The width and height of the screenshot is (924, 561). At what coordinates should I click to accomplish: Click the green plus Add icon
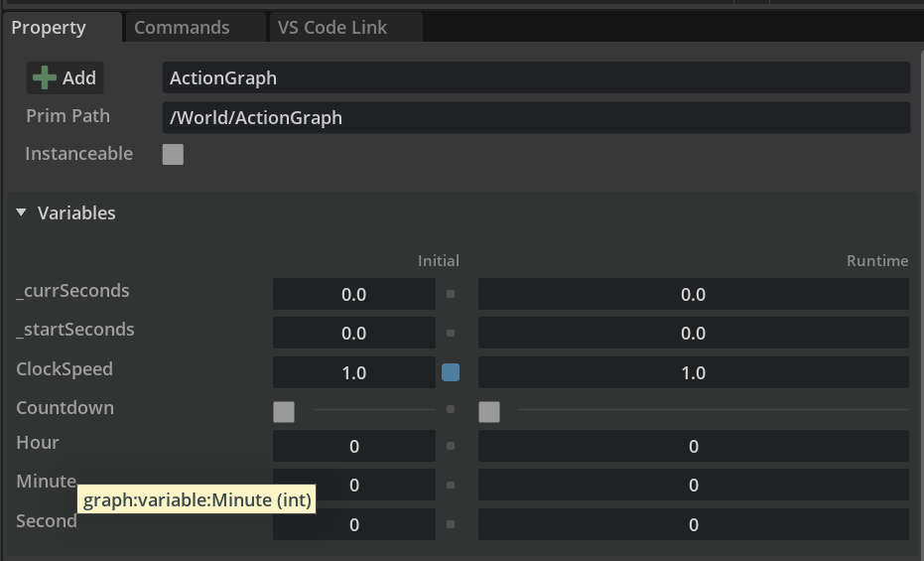[x=44, y=77]
